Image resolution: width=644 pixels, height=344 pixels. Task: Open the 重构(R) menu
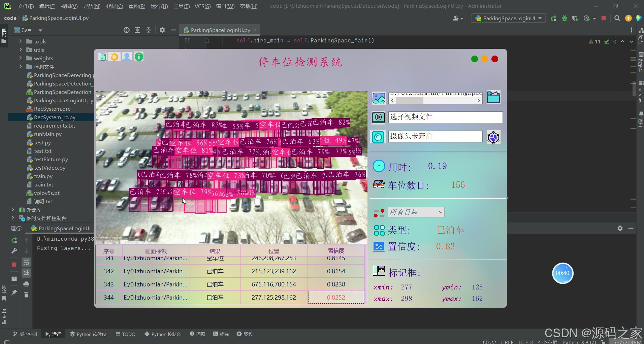(x=137, y=6)
